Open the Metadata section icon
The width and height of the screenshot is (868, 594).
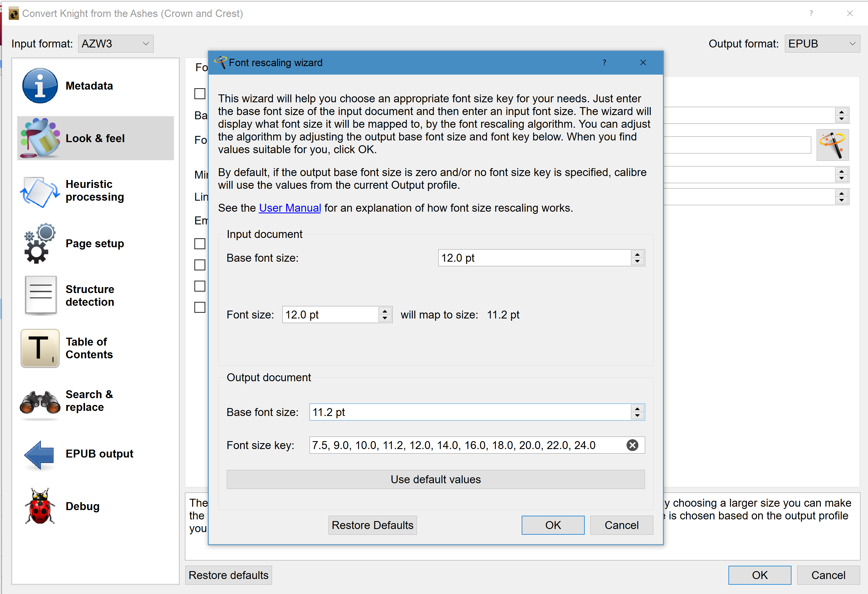coord(40,86)
